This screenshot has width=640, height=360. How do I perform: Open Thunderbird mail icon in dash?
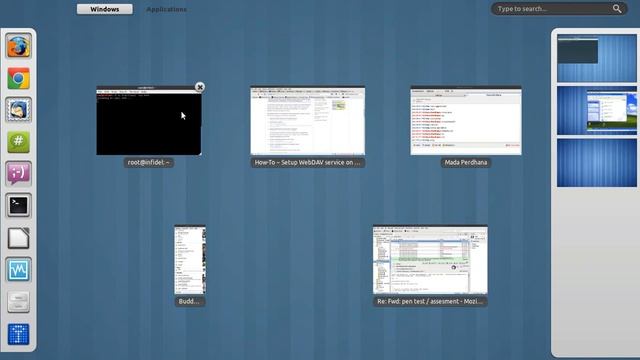18,110
